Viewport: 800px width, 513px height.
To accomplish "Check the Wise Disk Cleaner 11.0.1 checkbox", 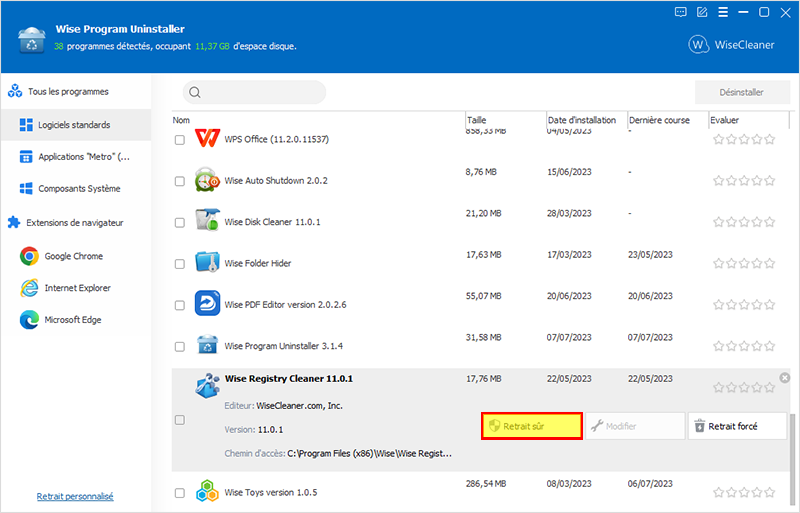I will click(180, 223).
